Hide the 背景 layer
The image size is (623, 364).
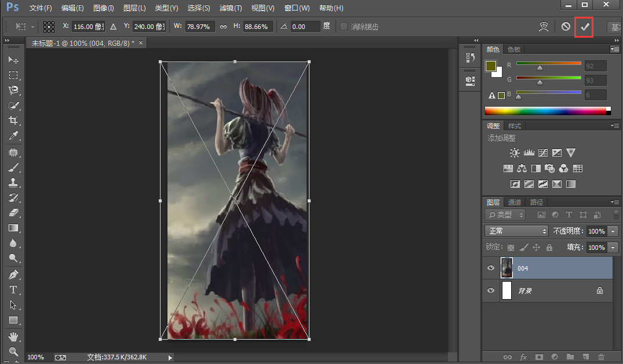pyautogui.click(x=491, y=291)
